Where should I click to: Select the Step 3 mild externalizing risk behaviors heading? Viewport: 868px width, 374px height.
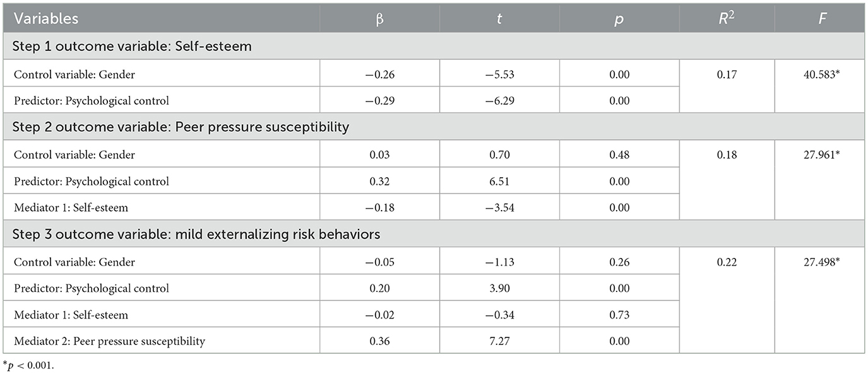[196, 235]
